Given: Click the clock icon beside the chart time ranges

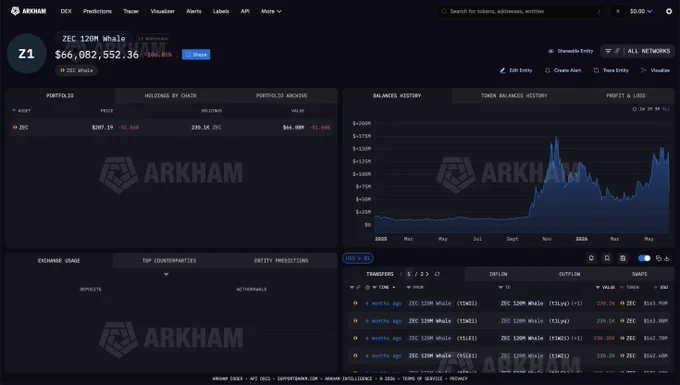Looking at the screenshot, I should point(634,109).
